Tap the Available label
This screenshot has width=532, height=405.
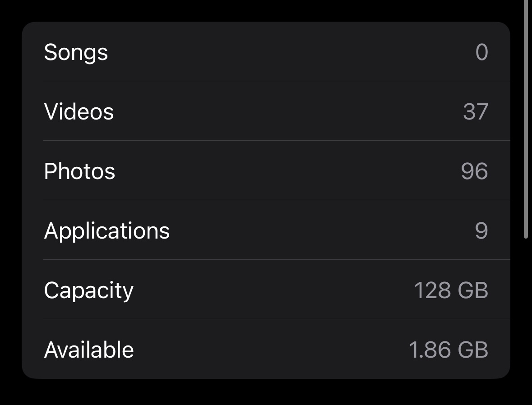coord(89,350)
